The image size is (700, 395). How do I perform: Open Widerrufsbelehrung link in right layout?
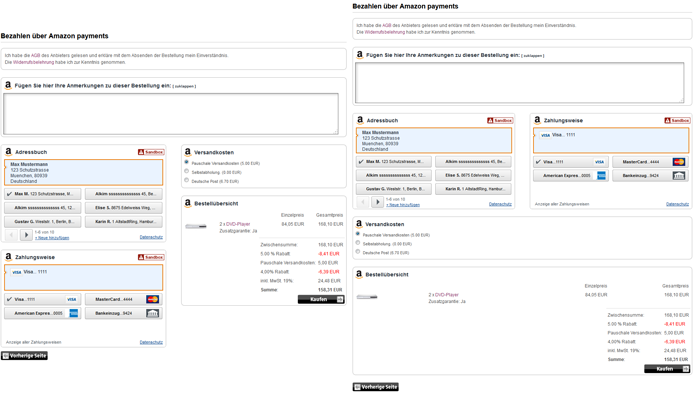coord(385,32)
